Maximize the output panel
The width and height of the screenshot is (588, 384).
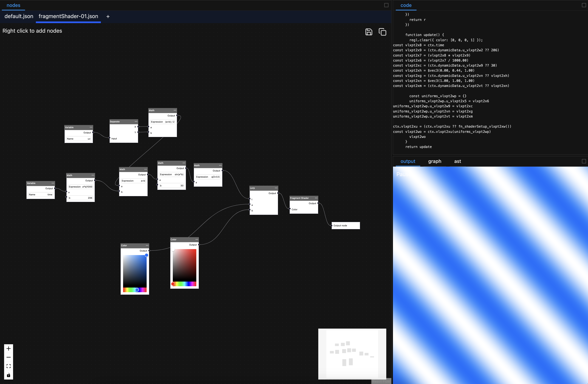pyautogui.click(x=584, y=161)
